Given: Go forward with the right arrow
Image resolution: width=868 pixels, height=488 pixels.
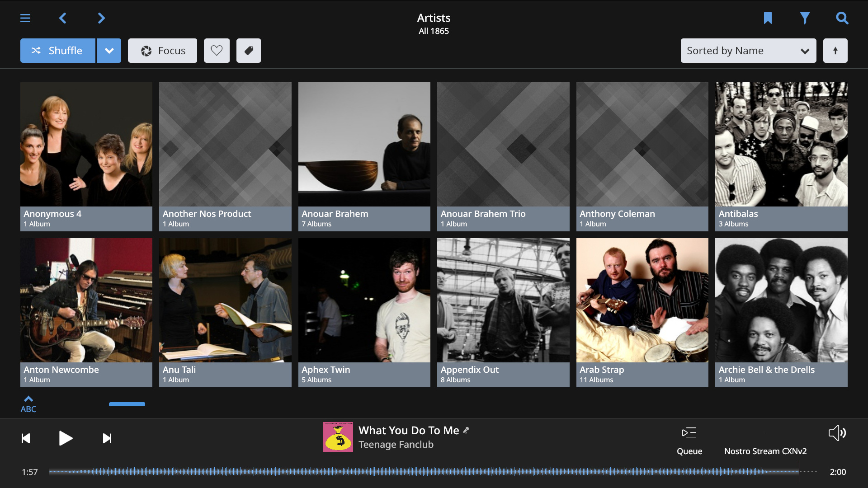Looking at the screenshot, I should [x=101, y=18].
